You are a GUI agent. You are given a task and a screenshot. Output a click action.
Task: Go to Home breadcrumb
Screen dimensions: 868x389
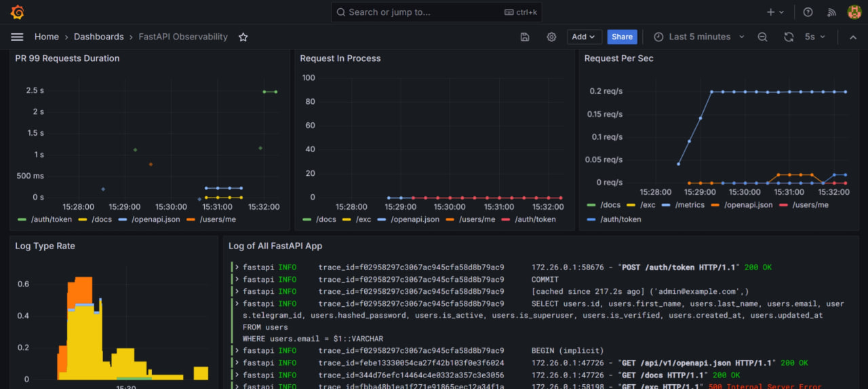point(47,37)
